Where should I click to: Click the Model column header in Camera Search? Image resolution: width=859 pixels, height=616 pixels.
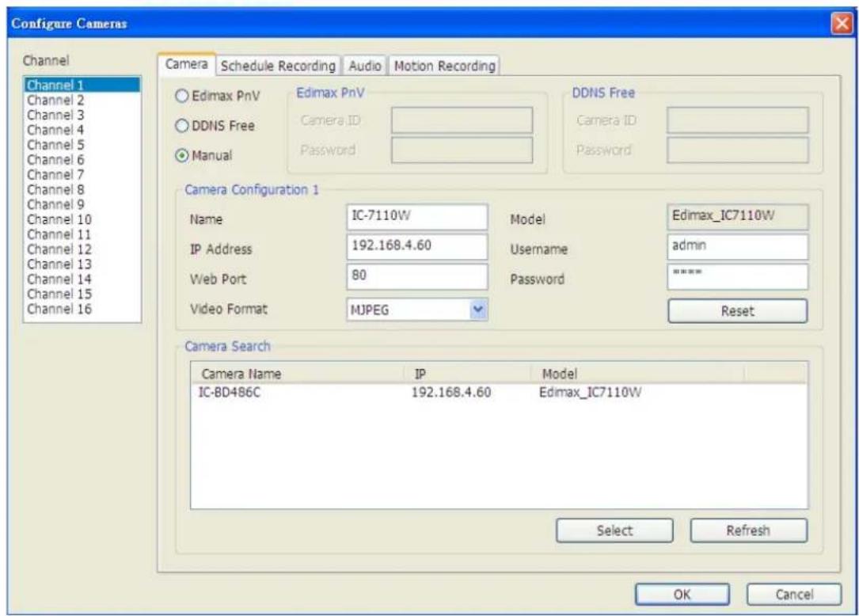tap(637, 374)
